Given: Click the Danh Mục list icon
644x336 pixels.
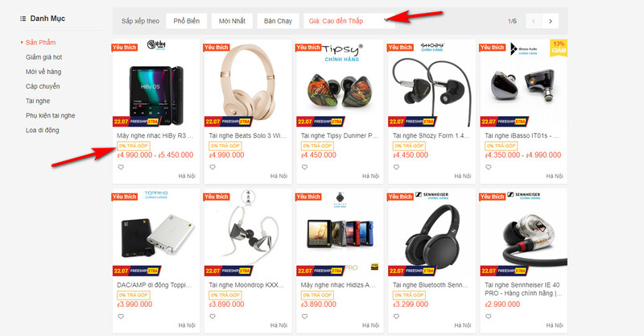Looking at the screenshot, I should 23,19.
